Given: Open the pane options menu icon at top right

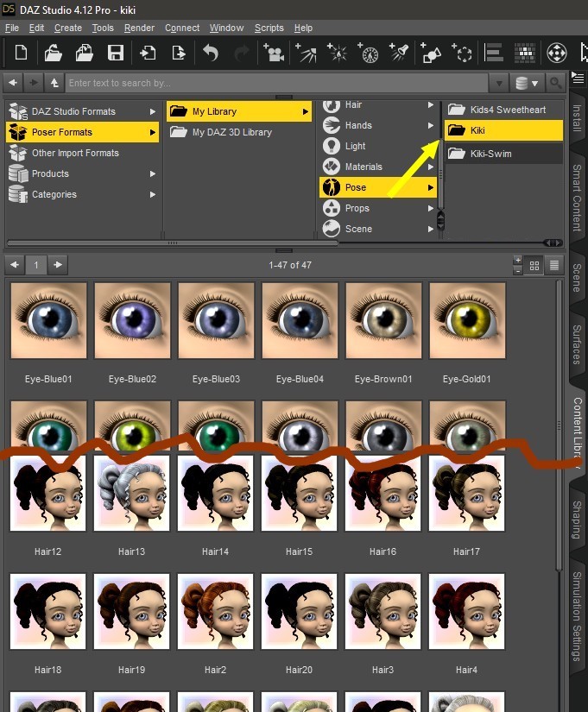Looking at the screenshot, I should [578, 78].
